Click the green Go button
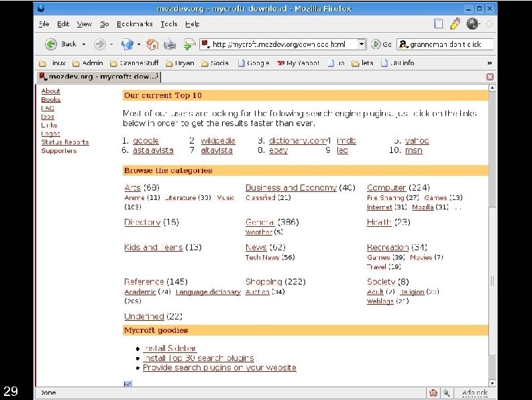The width and height of the screenshot is (532, 400). [381, 44]
